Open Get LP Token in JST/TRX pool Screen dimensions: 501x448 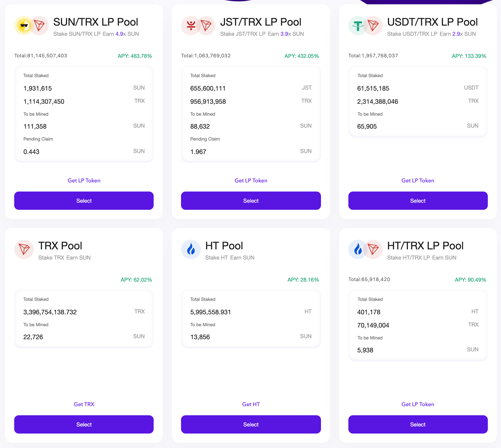(x=251, y=181)
